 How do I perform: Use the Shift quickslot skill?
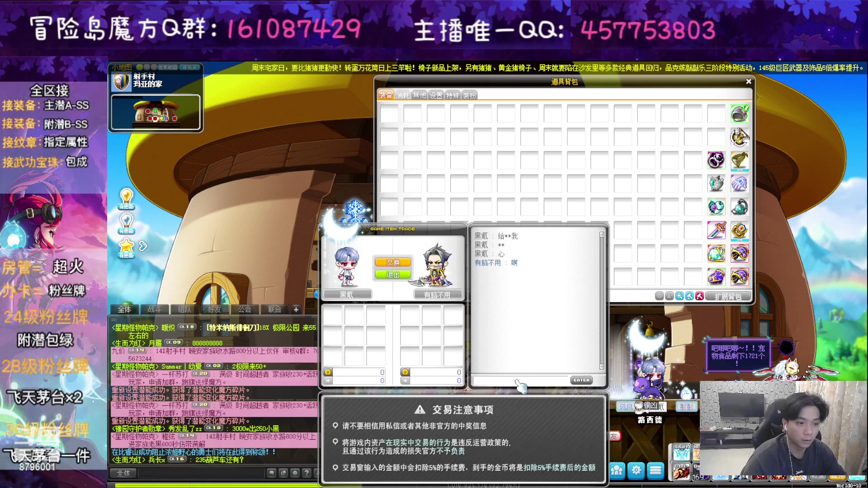pos(681,452)
